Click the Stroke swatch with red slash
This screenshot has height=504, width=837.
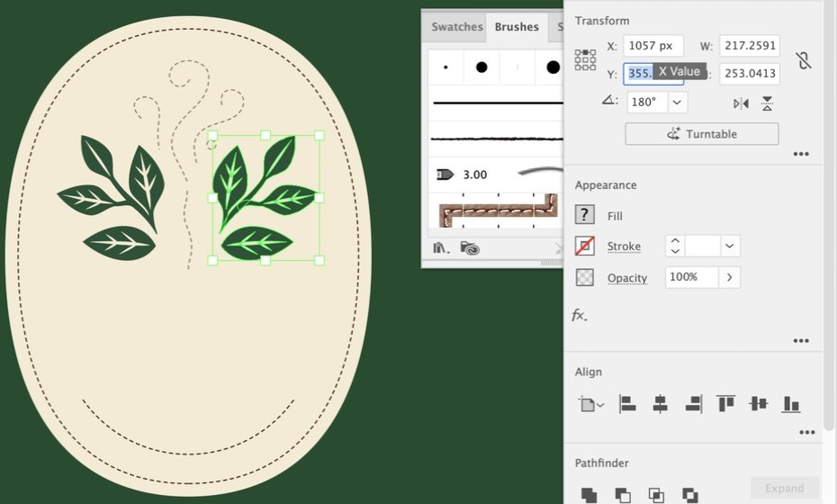tap(585, 246)
